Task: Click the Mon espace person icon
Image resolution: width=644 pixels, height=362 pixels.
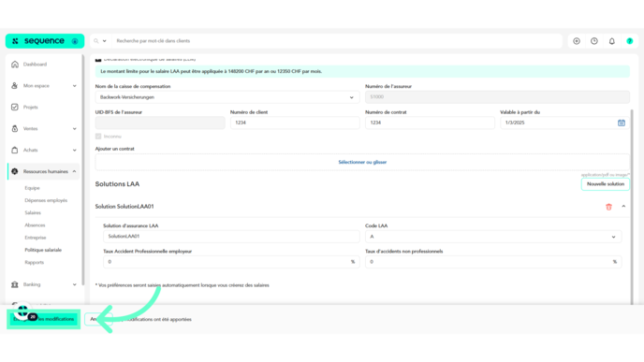Action: coord(15,86)
